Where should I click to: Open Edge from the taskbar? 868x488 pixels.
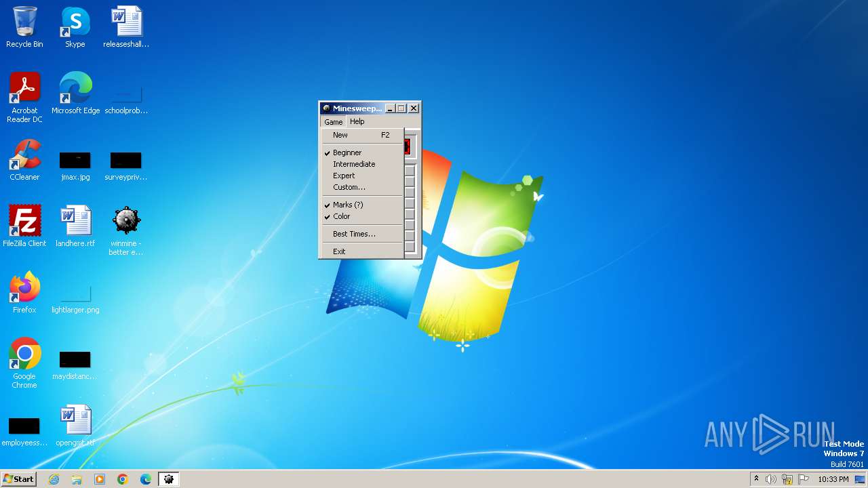coord(146,479)
